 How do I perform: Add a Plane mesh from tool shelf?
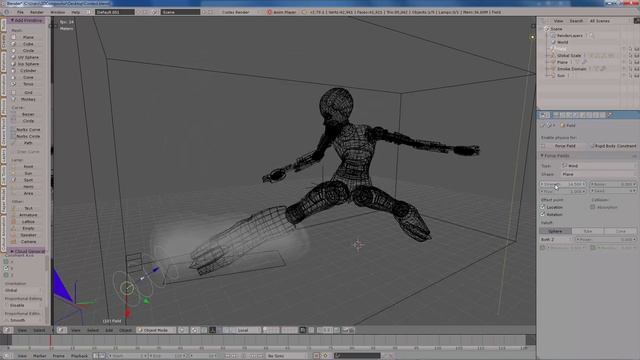point(28,37)
